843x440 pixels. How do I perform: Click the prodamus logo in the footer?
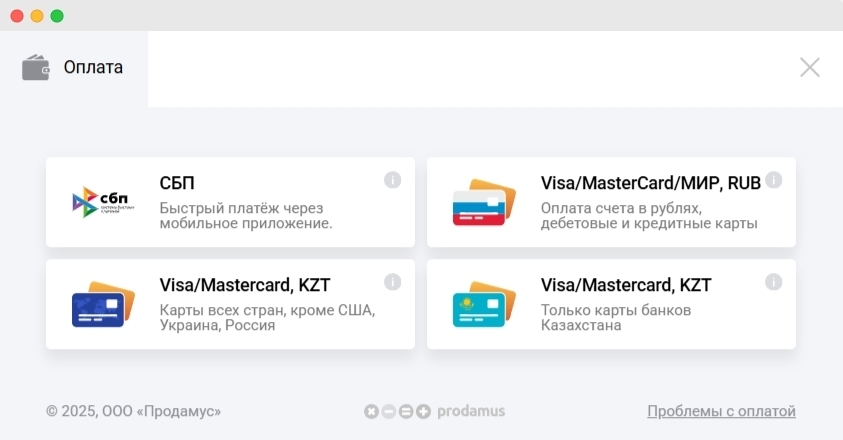click(x=434, y=411)
